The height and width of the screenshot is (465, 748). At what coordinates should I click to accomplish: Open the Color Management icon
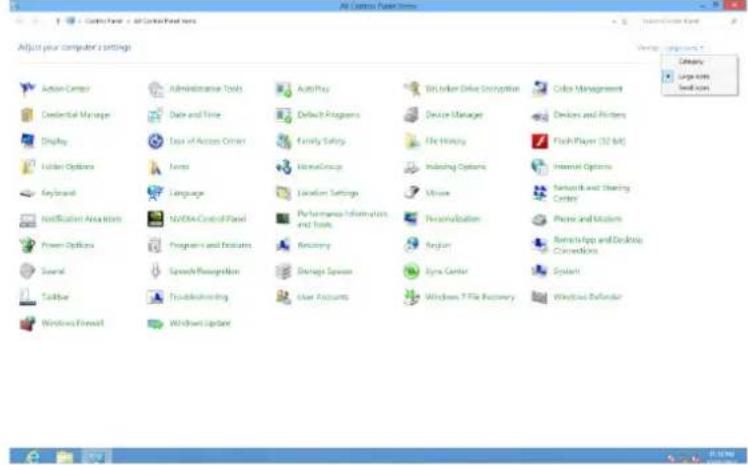tap(540, 89)
